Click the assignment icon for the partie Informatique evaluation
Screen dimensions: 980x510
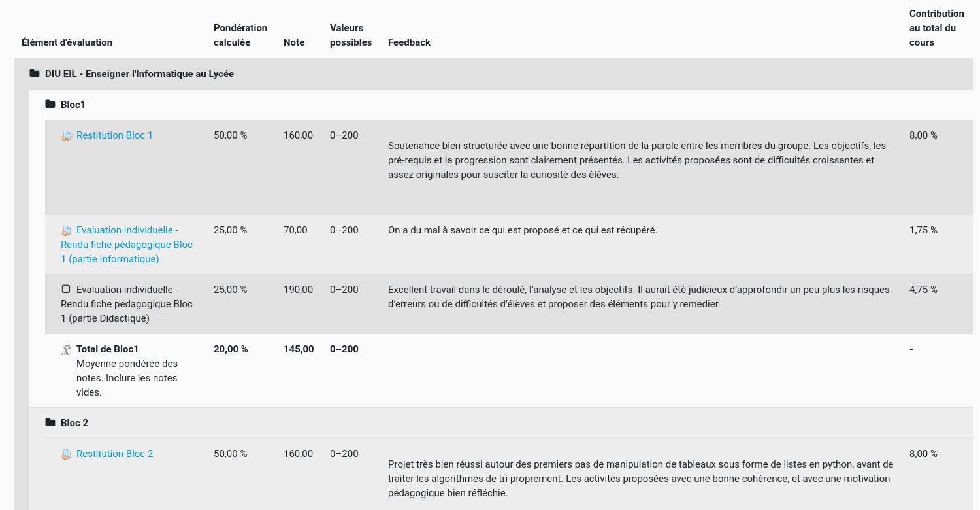[65, 230]
